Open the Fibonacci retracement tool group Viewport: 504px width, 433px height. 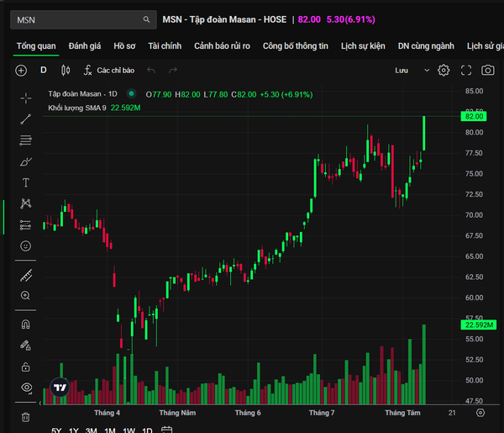coord(26,140)
